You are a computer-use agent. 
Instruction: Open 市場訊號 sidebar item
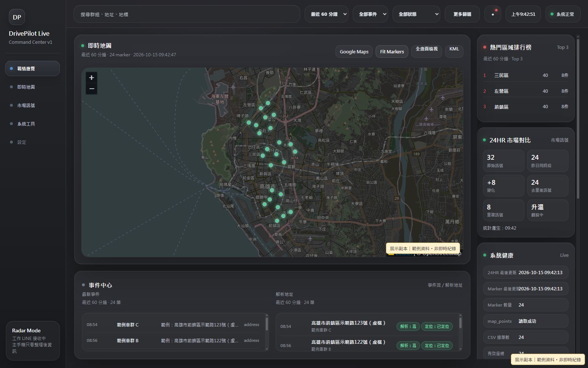(32, 105)
